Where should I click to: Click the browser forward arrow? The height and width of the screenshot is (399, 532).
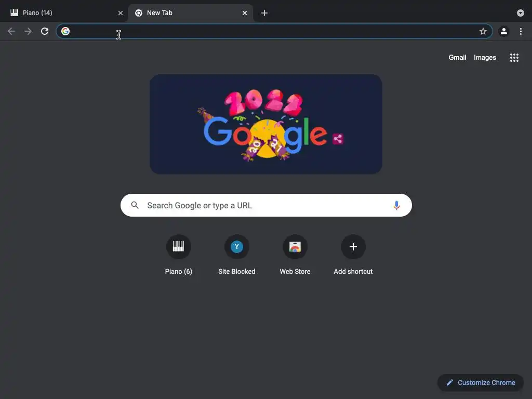point(28,31)
